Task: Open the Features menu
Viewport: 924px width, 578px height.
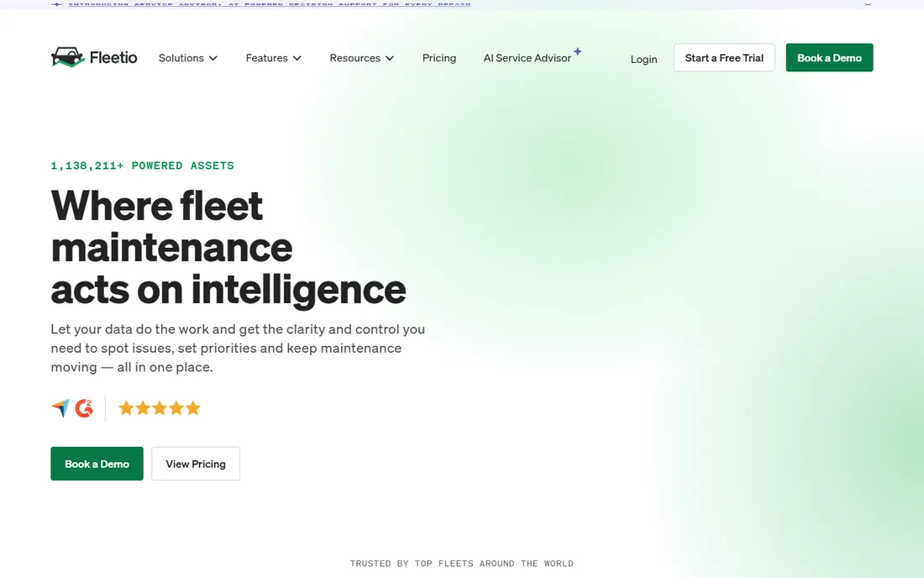Action: click(274, 58)
